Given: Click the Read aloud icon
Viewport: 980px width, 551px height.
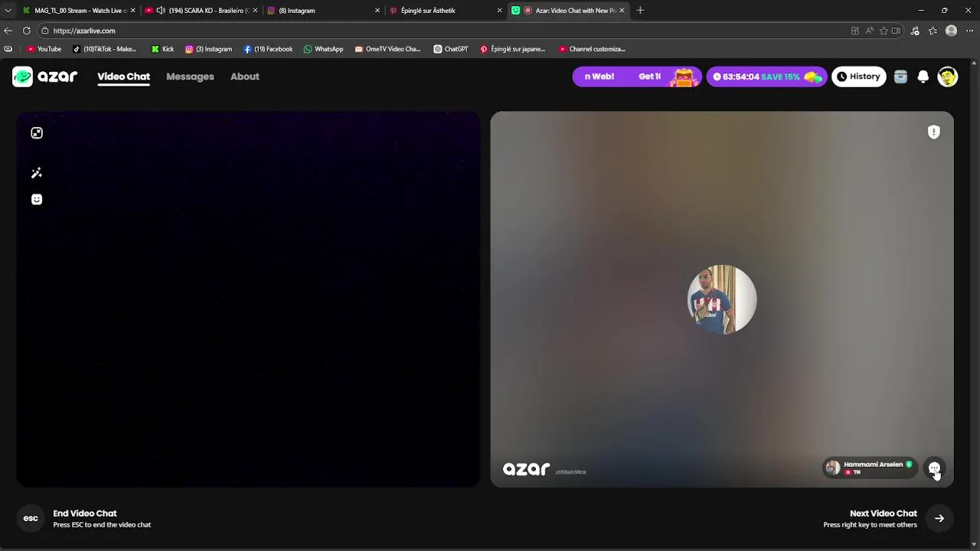Looking at the screenshot, I should click(x=870, y=31).
